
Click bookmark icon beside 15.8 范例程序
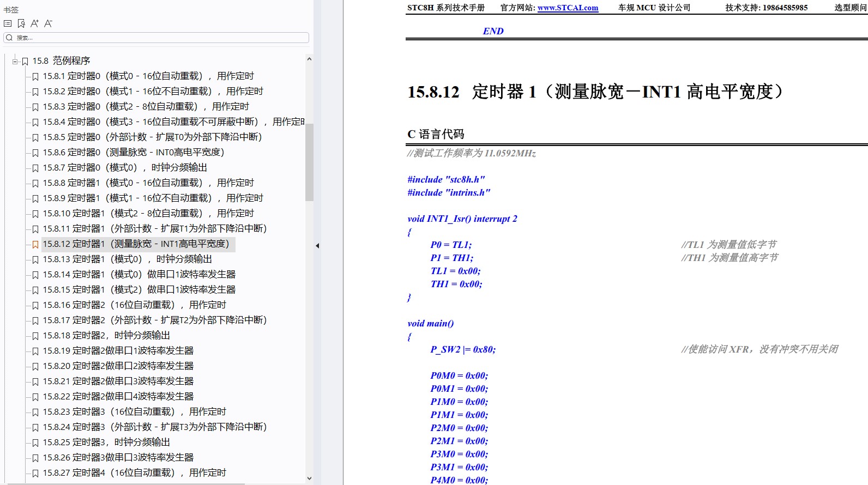coord(25,61)
